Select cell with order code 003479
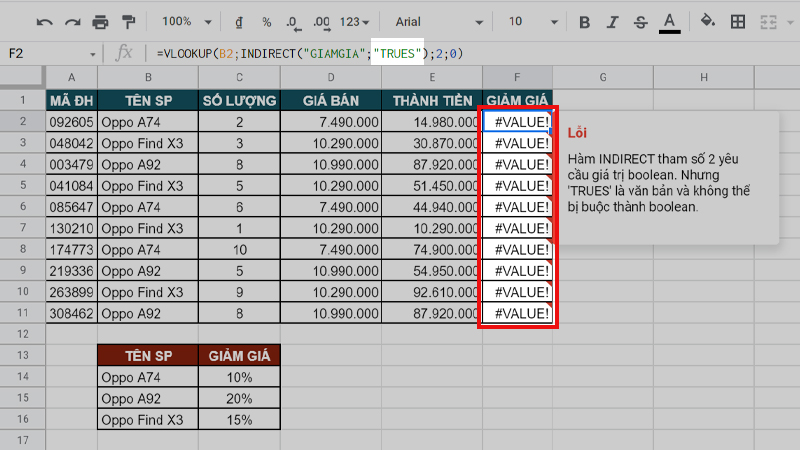Viewport: 800px width, 450px height. pos(71,165)
